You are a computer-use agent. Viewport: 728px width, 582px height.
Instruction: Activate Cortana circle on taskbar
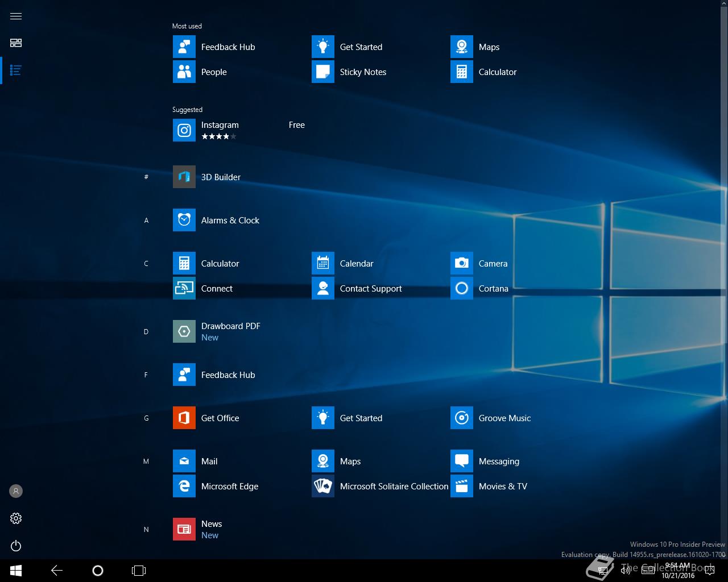[98, 571]
